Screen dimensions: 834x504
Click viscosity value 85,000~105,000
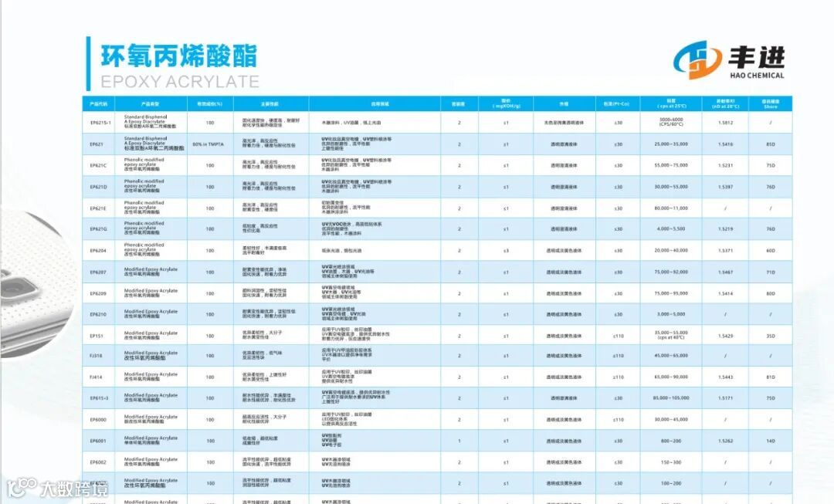[671, 397]
